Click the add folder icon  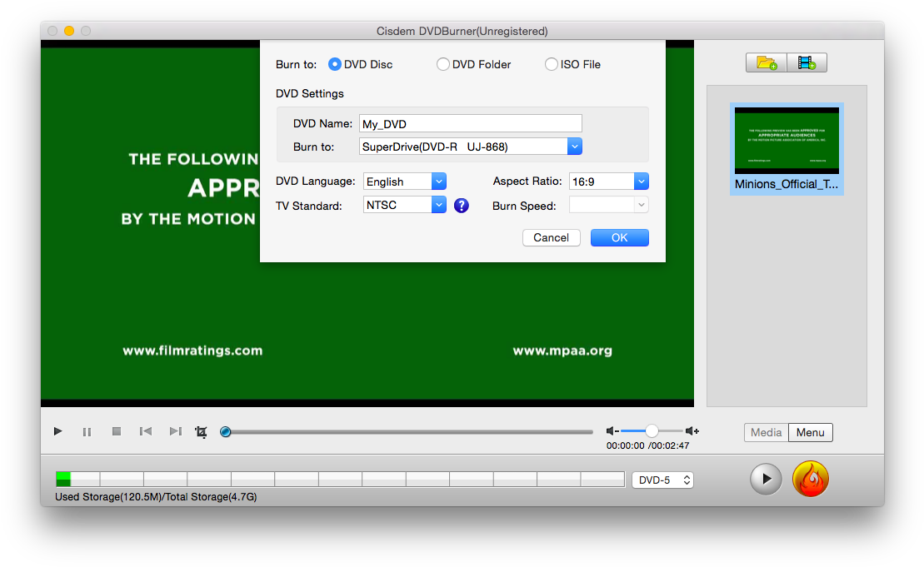point(765,62)
